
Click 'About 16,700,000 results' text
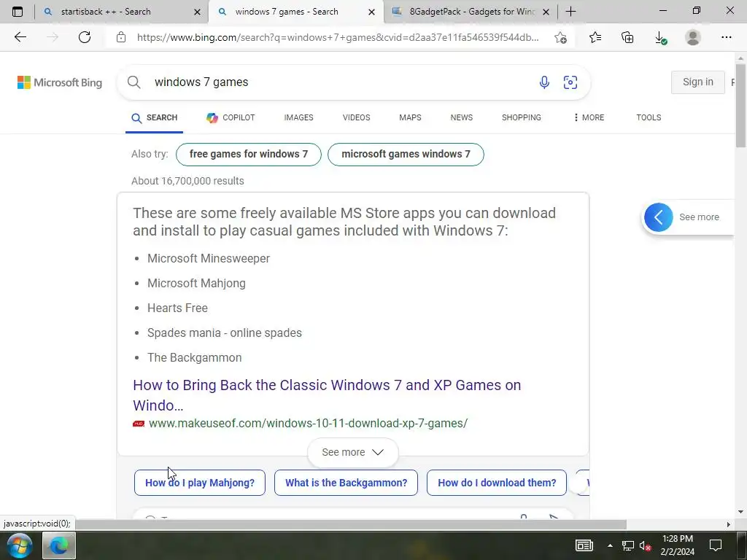point(187,181)
